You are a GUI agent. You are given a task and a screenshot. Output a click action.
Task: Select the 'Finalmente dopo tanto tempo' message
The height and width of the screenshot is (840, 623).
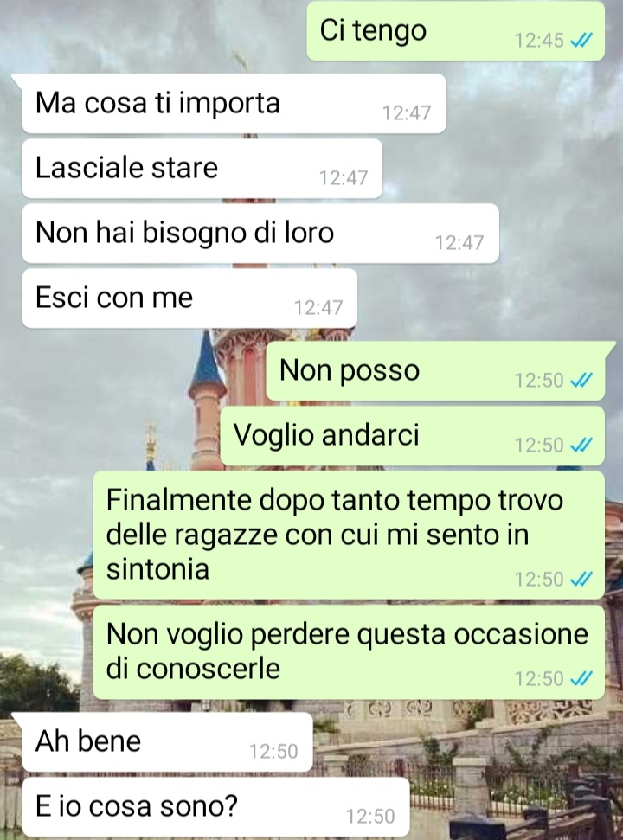[350, 535]
